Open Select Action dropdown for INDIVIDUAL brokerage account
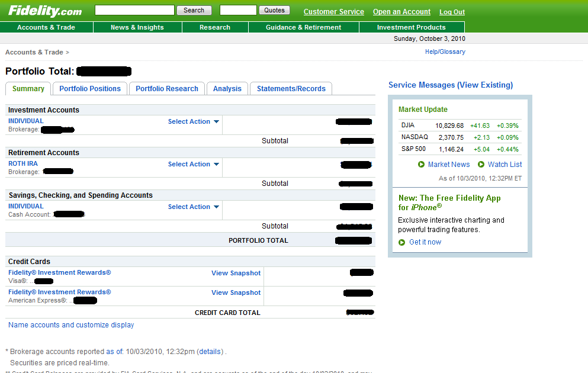The height and width of the screenshot is (373, 588). click(x=194, y=121)
